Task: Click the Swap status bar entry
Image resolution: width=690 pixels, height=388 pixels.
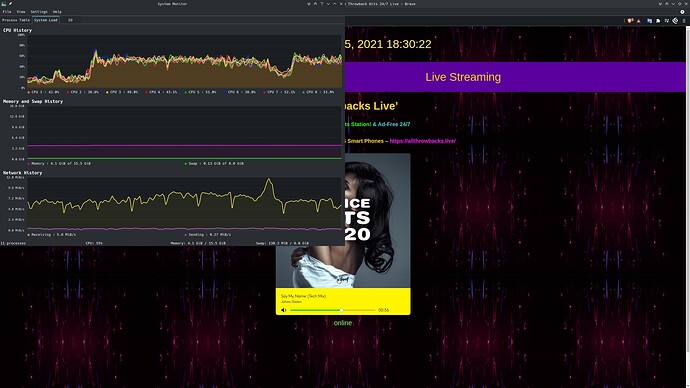Action: pos(282,243)
